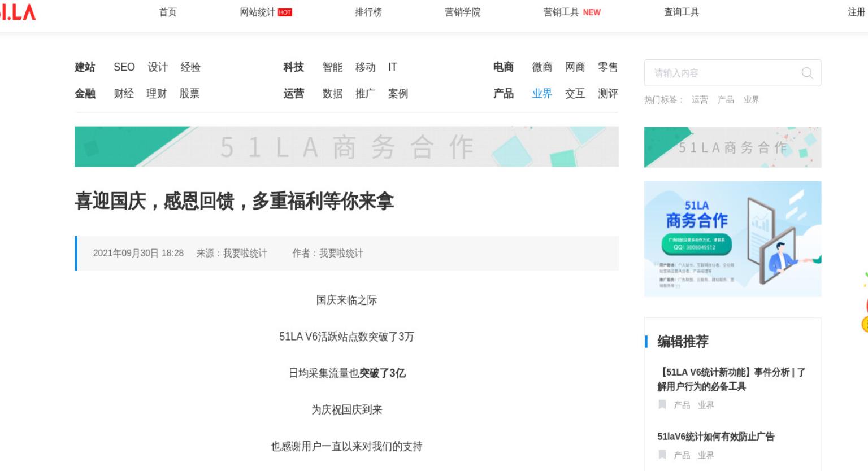Screen dimensions: 868x471
Task: Click the article title 喜迎国庆，感恩回馈
Action: tap(235, 201)
